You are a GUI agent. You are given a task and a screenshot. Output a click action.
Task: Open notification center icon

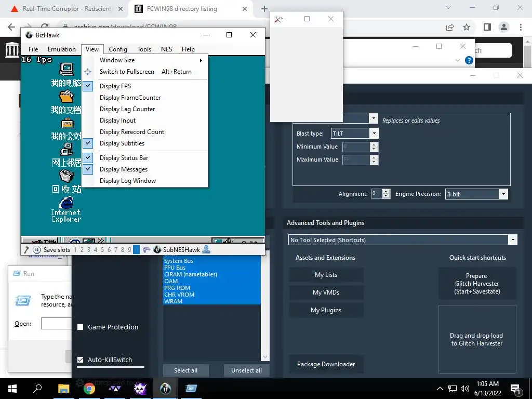515,389
